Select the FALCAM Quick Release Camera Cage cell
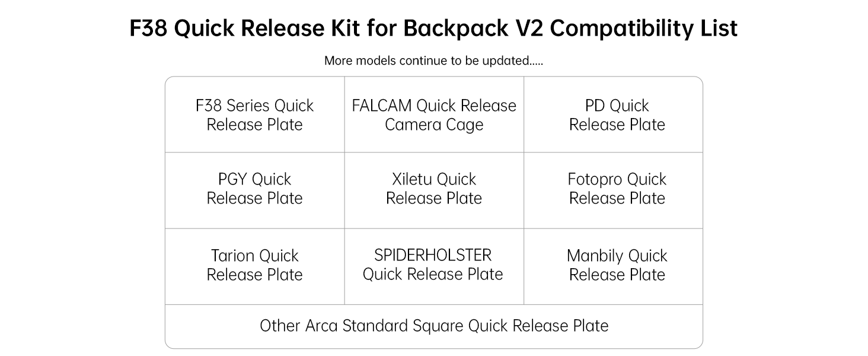This screenshot has width=868, height=356. click(x=434, y=115)
